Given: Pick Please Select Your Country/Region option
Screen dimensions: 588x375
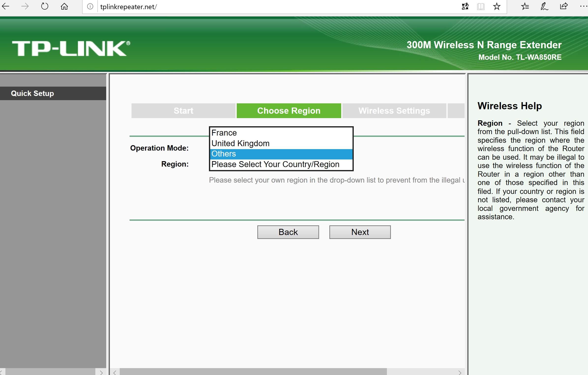Looking at the screenshot, I should (281, 164).
